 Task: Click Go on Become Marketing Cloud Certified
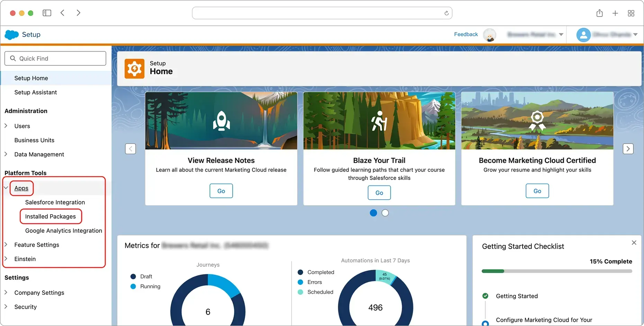[x=537, y=191]
